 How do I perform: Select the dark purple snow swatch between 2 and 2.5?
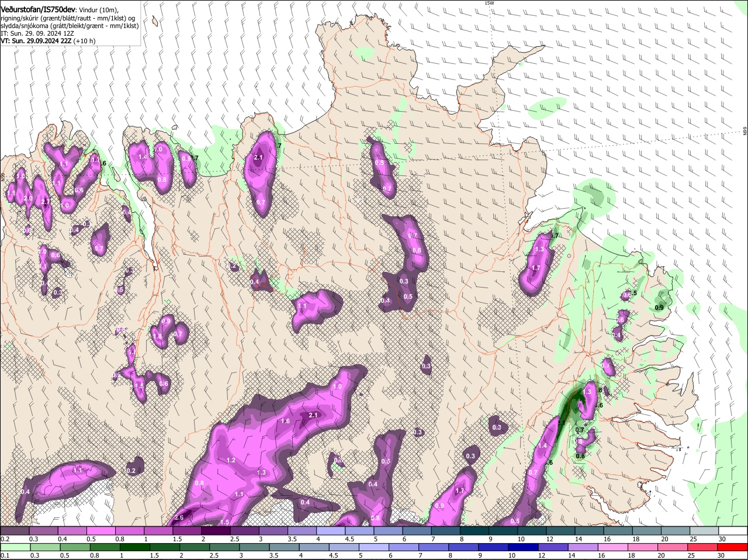click(215, 531)
